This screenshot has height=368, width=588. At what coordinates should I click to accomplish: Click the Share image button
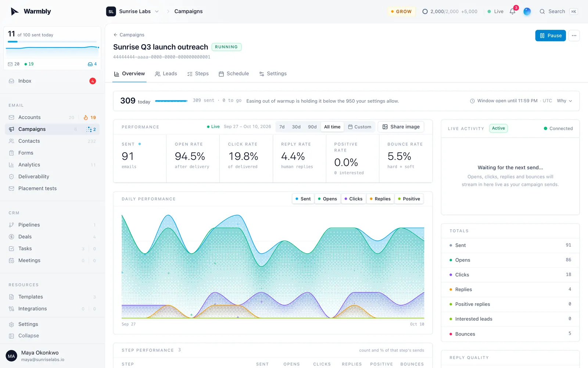[401, 127]
